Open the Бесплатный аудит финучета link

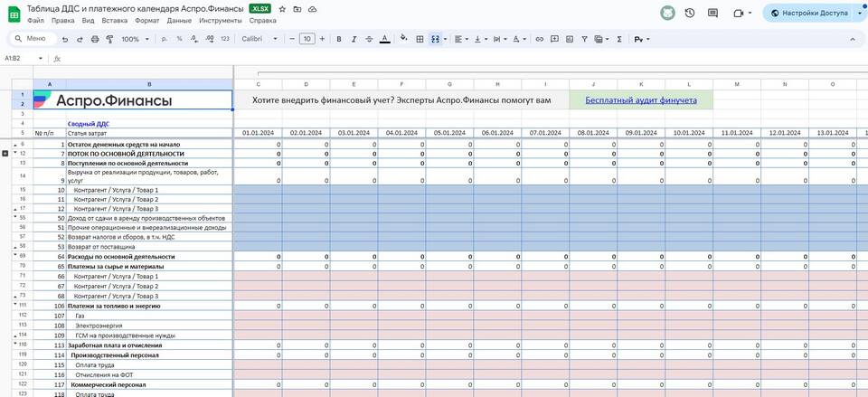641,99
